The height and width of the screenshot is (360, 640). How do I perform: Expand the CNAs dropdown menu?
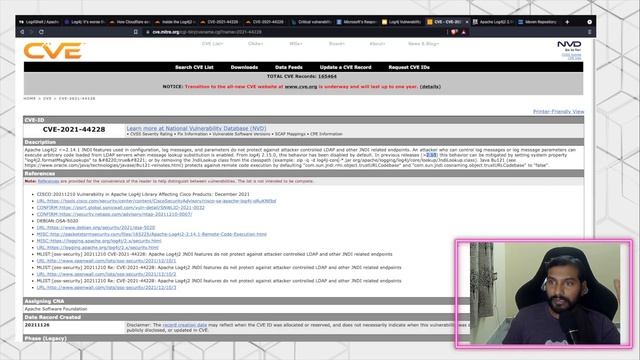pyautogui.click(x=256, y=44)
